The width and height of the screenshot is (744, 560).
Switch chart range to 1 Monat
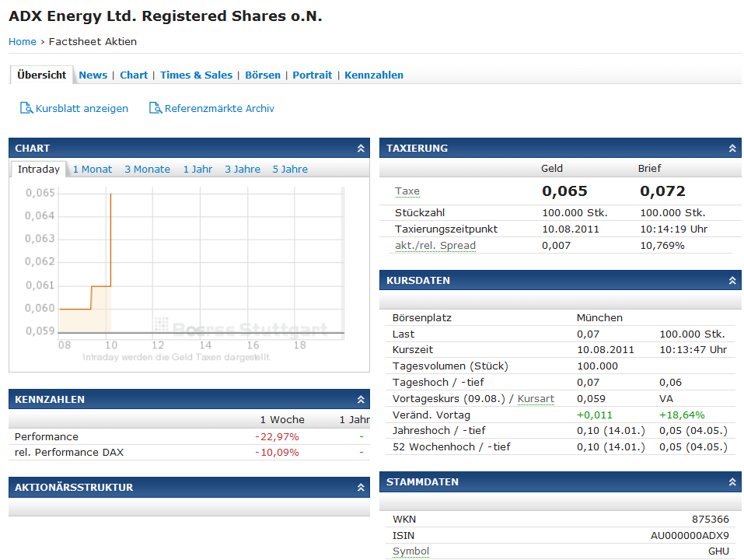tap(93, 169)
